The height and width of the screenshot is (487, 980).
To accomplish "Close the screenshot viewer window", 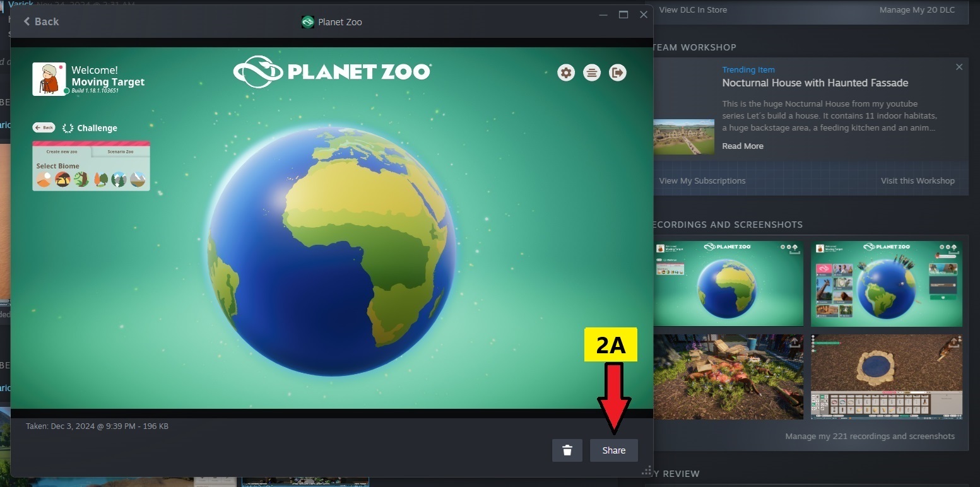I will click(644, 15).
